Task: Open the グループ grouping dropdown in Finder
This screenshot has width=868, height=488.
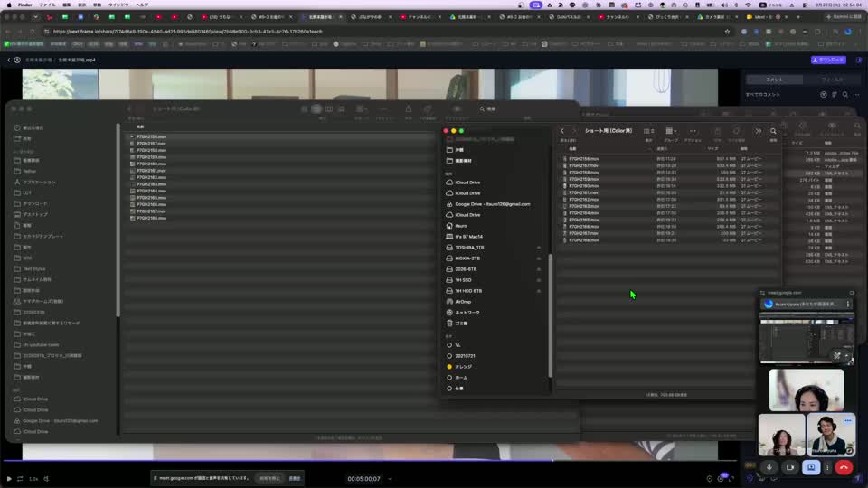Action: [x=670, y=131]
